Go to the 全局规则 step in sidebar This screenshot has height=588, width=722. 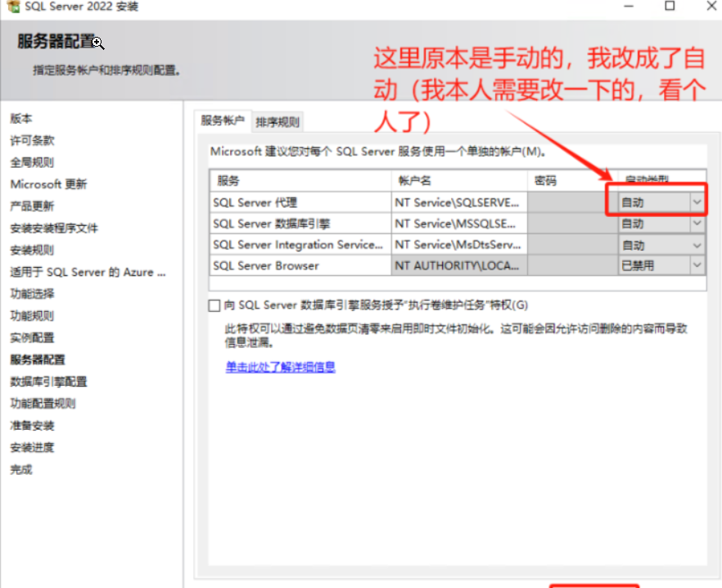point(32,162)
